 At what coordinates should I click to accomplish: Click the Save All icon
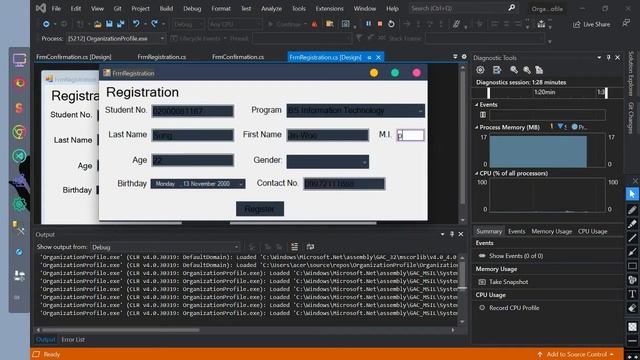pos(120,24)
